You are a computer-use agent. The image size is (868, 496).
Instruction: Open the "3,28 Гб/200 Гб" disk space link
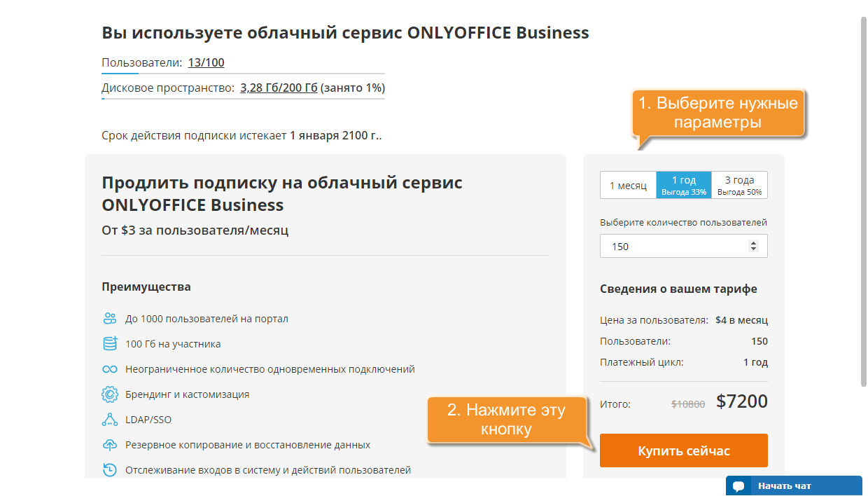point(279,88)
